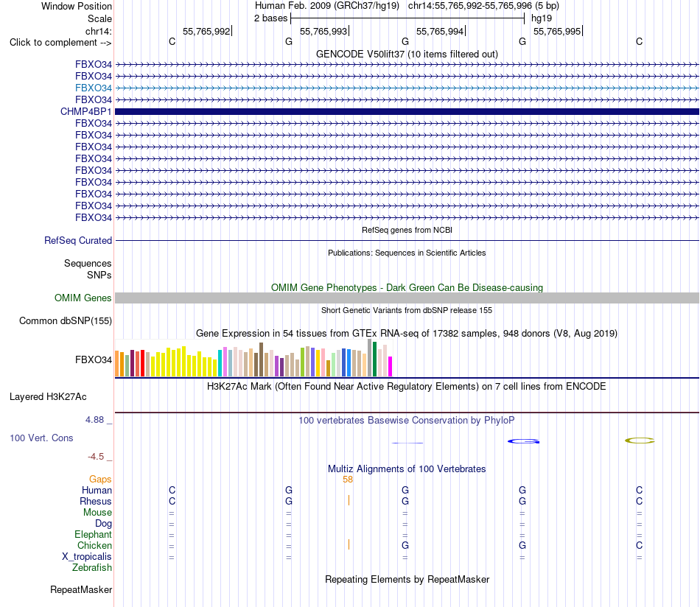
Task: Click the 'Human' alignment row label
Action: tap(97, 490)
